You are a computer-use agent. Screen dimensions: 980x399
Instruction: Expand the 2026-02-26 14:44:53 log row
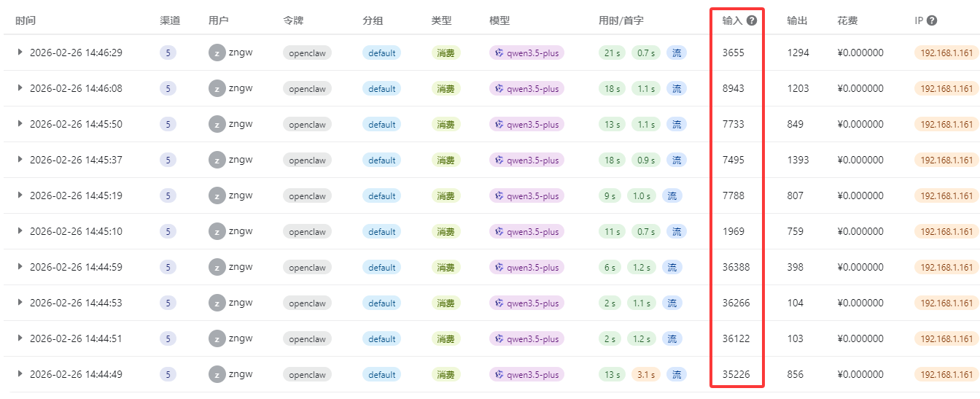tap(20, 303)
